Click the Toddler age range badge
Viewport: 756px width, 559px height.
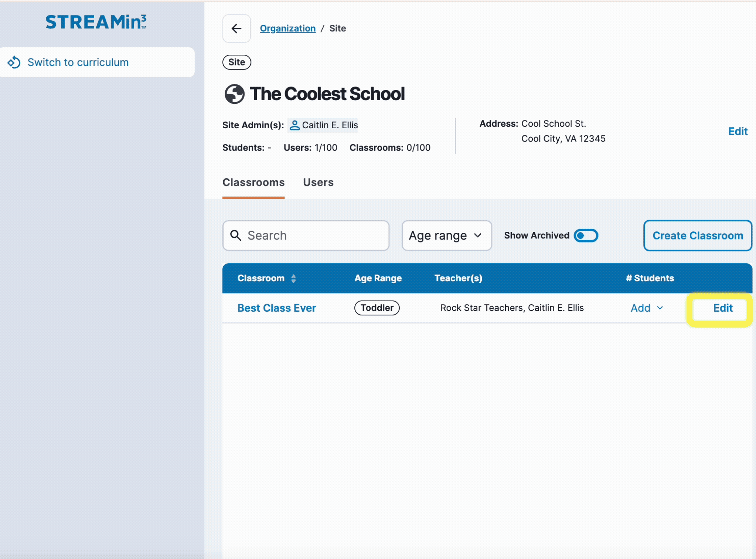[x=377, y=308]
